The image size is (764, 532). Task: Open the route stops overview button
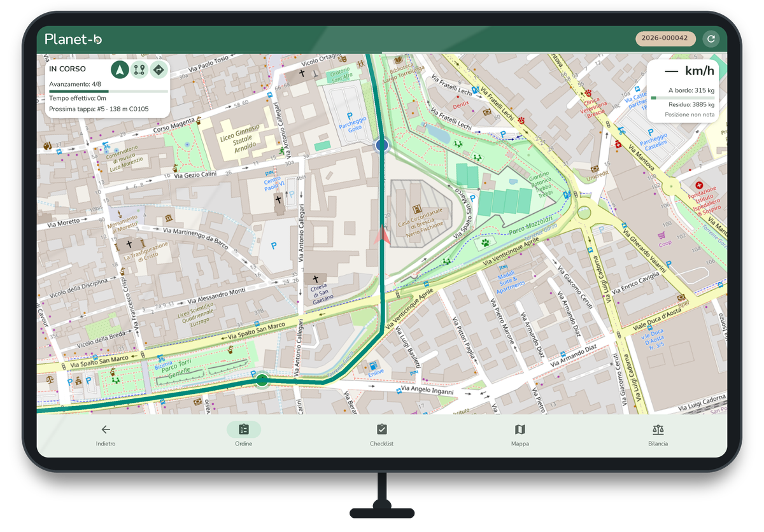[x=139, y=70]
